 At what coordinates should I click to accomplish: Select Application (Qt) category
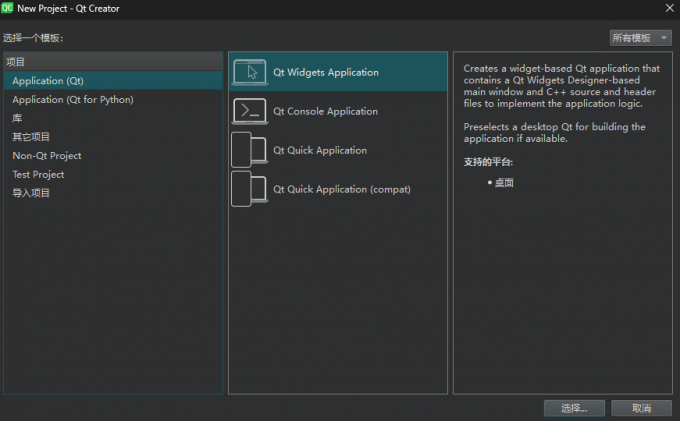coord(48,81)
